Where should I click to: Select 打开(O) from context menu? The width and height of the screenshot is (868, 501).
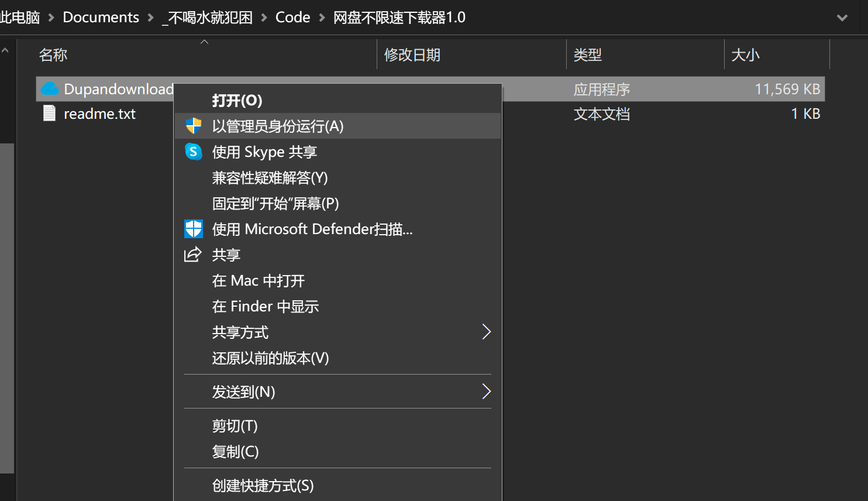[237, 101]
